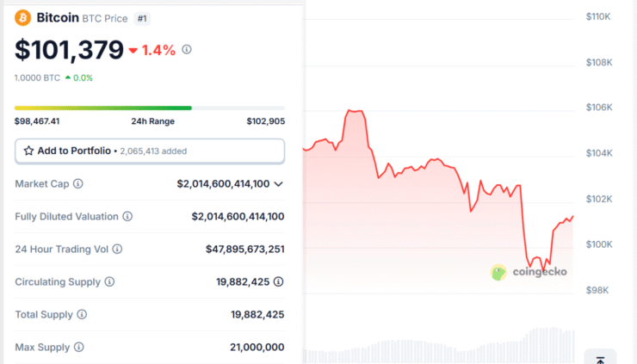Click the orange Bitcoin logo icon

pos(22,18)
